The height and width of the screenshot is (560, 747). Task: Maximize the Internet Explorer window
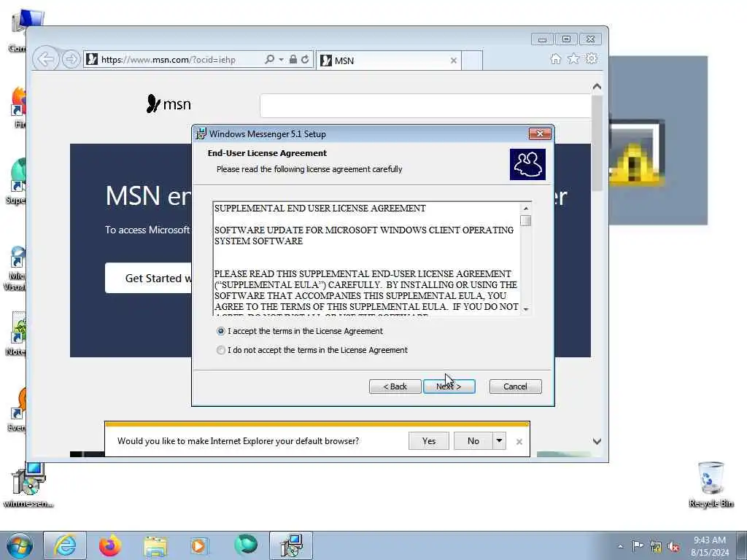(x=566, y=39)
